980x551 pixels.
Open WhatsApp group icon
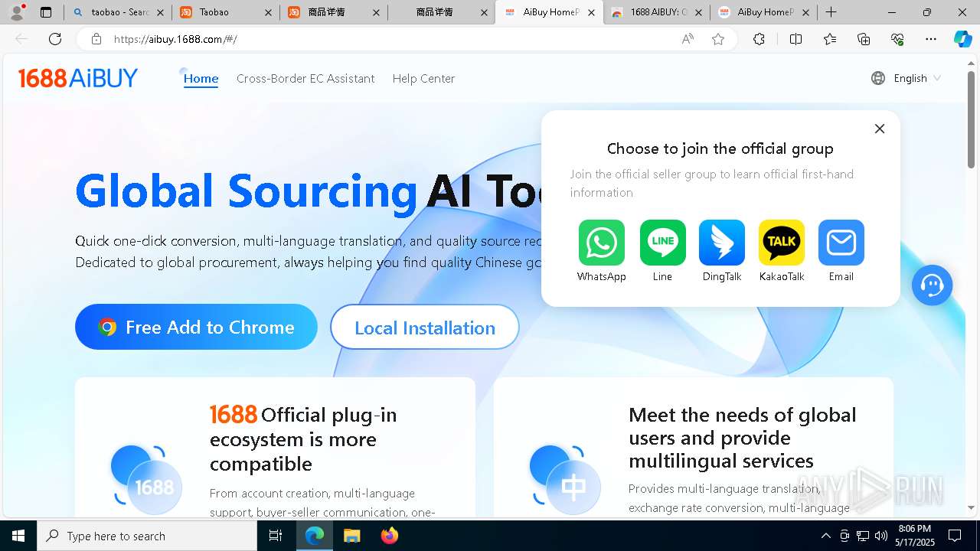(601, 243)
